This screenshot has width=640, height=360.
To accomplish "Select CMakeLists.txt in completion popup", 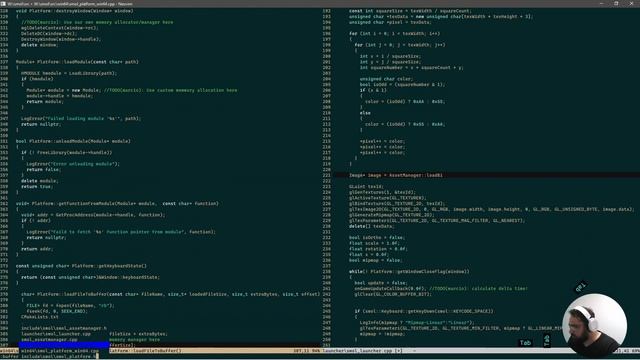I will pyautogui.click(x=40, y=317).
